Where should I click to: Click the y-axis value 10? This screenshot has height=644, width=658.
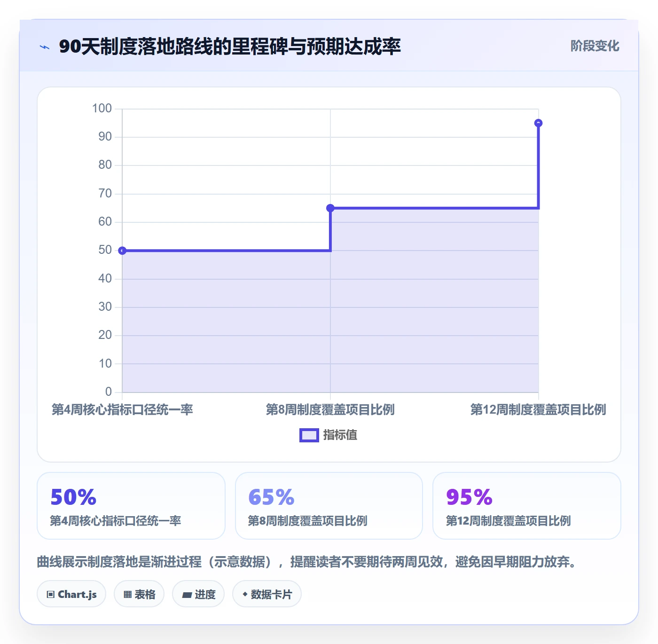pyautogui.click(x=105, y=364)
